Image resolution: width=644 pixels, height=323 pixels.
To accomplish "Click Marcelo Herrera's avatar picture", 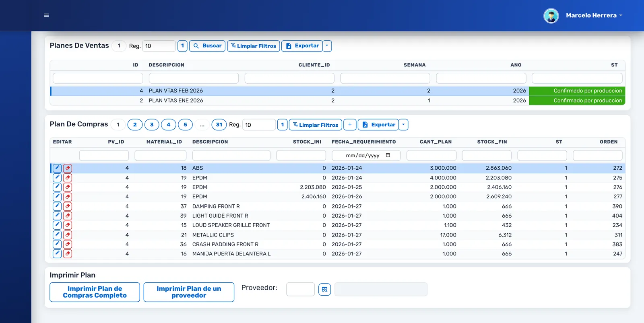I will pos(551,16).
